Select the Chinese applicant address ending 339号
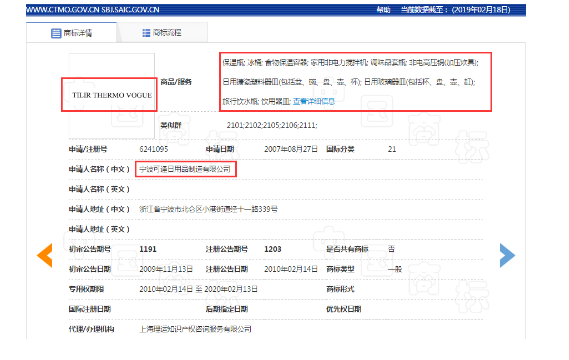This screenshot has height=360, width=569. (x=208, y=209)
